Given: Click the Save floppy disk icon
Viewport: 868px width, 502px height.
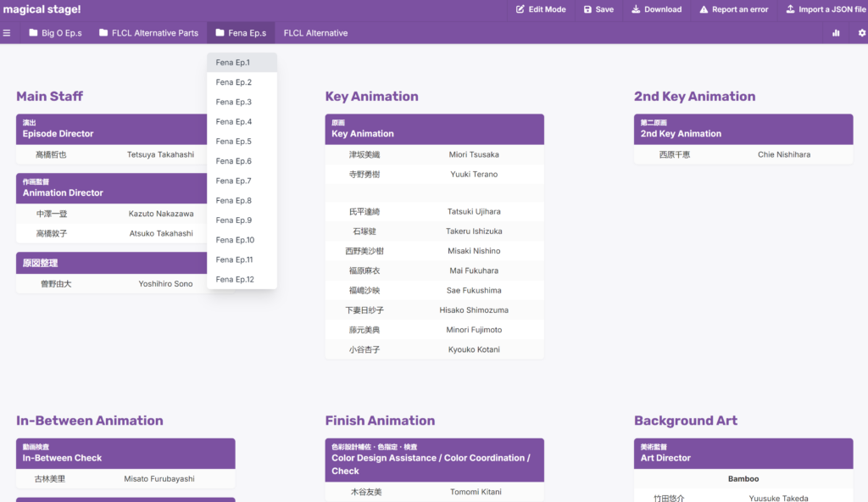Looking at the screenshot, I should [x=587, y=9].
